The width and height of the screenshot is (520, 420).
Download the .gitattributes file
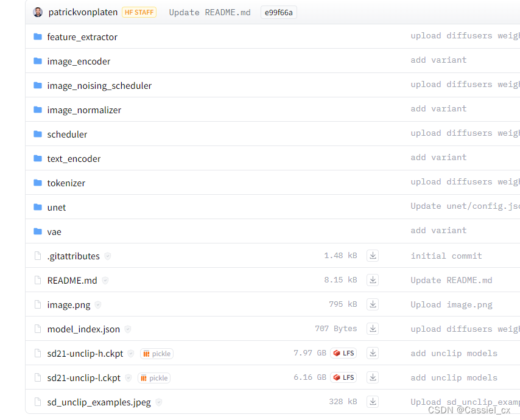pyautogui.click(x=372, y=256)
